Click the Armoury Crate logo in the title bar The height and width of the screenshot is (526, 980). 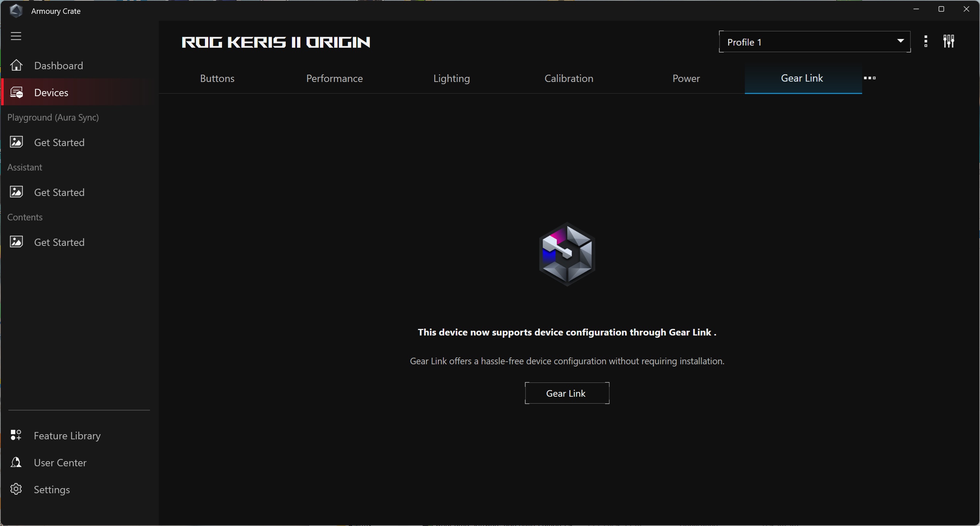[16, 11]
